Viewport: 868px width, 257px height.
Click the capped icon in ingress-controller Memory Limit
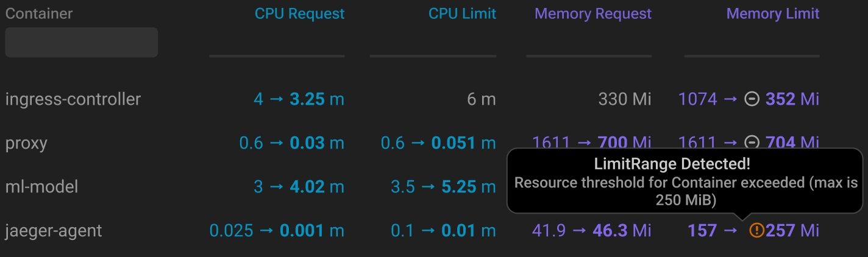pyautogui.click(x=752, y=99)
